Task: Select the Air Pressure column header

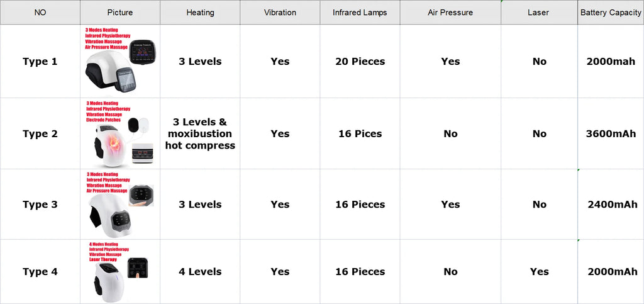Action: tap(450, 13)
